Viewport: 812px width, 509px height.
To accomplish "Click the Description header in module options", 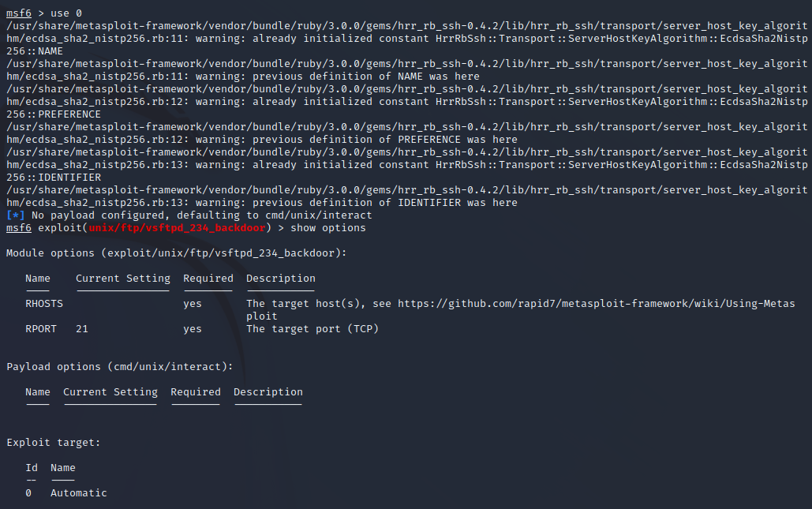I will click(x=281, y=279).
